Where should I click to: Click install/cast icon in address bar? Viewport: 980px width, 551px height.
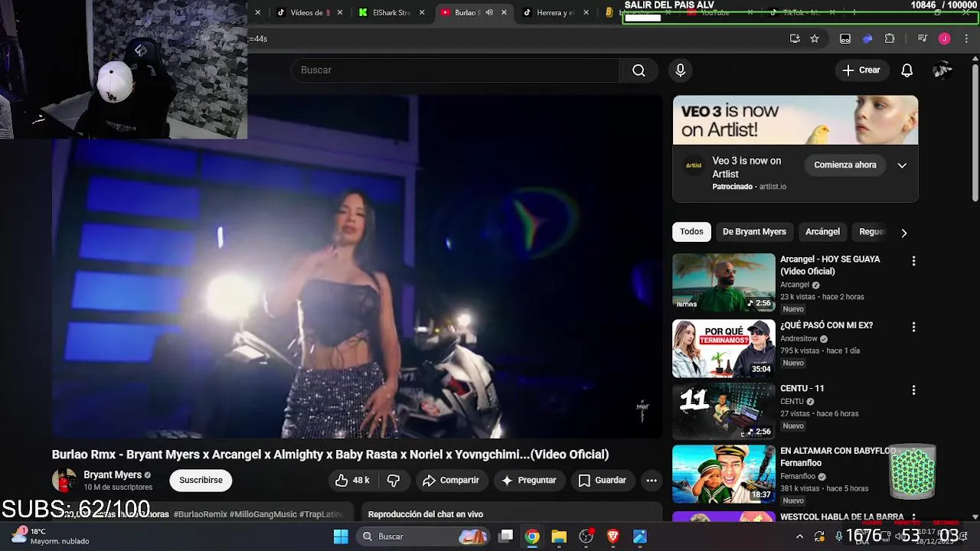pos(795,38)
